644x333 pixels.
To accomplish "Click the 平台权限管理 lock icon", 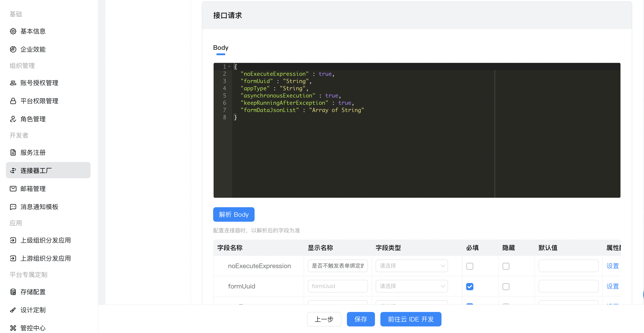I will tap(13, 101).
